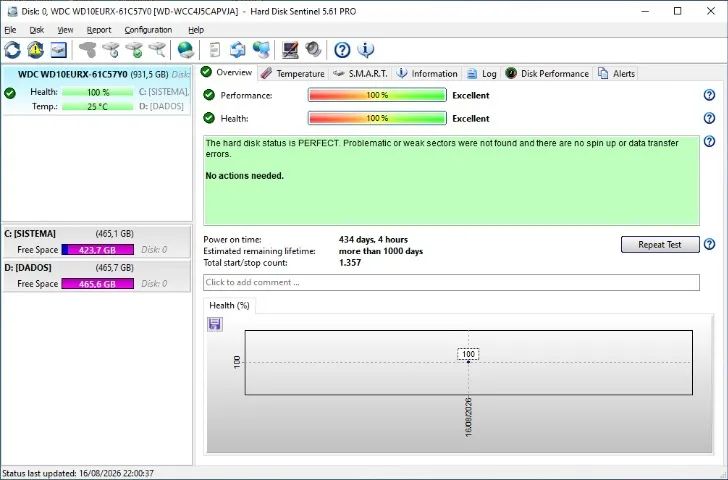The width and height of the screenshot is (728, 480).
Task: Click the blue question mark help toolbar icon
Action: point(342,50)
